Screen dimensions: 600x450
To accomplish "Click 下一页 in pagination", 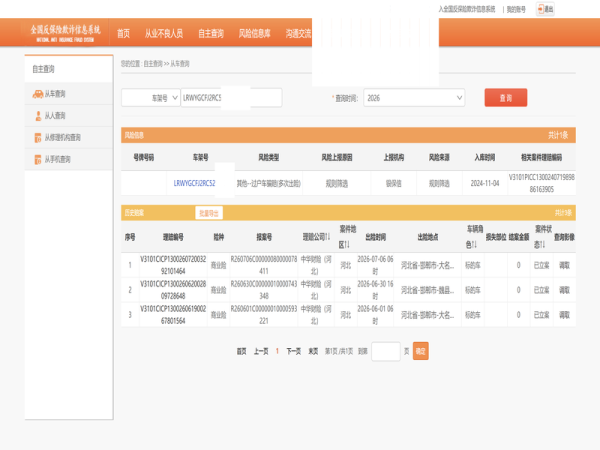I will (293, 351).
